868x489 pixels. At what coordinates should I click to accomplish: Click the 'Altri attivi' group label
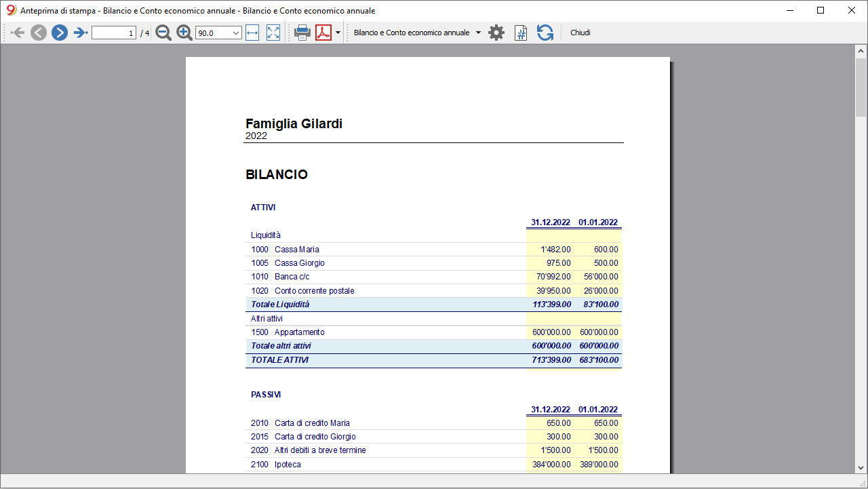(x=267, y=318)
